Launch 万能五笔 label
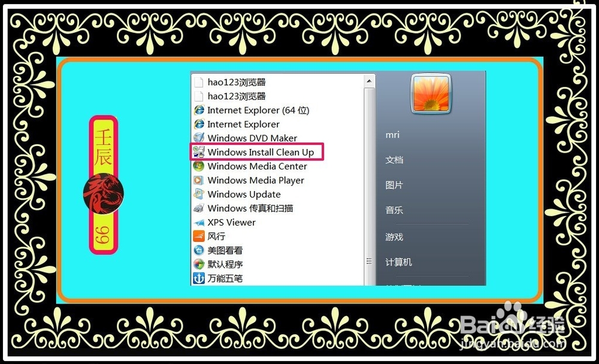599x364 pixels. click(x=225, y=278)
